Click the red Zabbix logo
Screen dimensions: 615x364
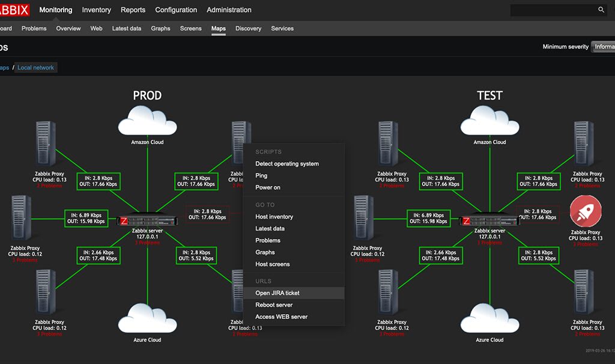click(13, 9)
